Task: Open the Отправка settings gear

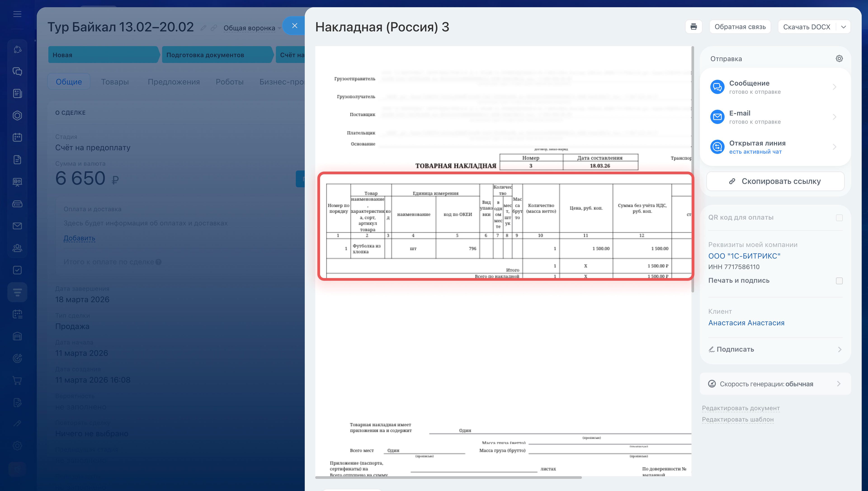Action: coord(839,59)
